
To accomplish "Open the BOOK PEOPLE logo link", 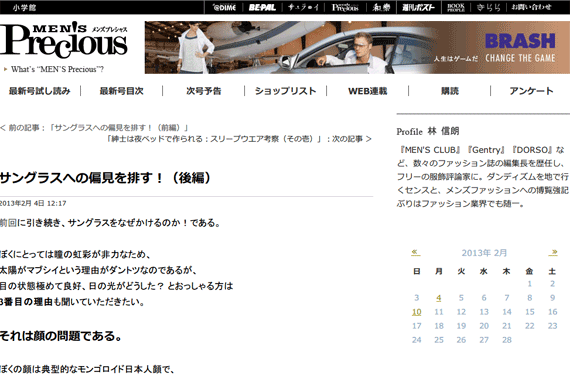I will click(456, 7).
